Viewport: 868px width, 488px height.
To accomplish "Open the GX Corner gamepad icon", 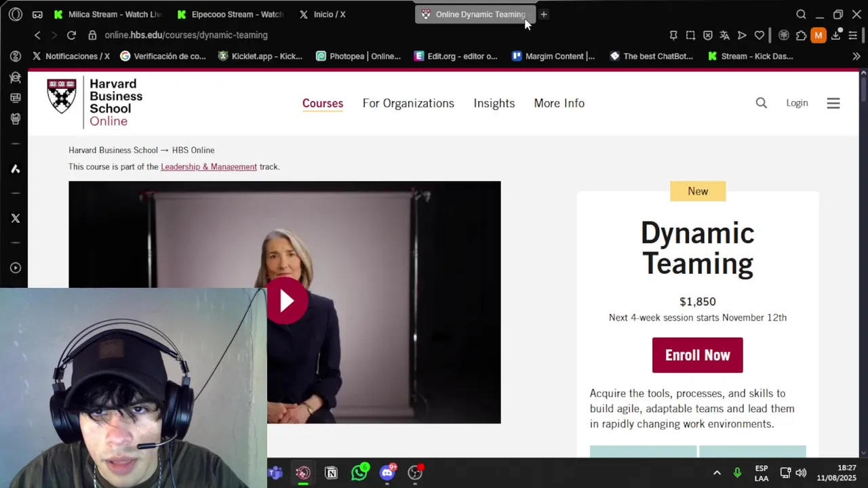I will [37, 14].
